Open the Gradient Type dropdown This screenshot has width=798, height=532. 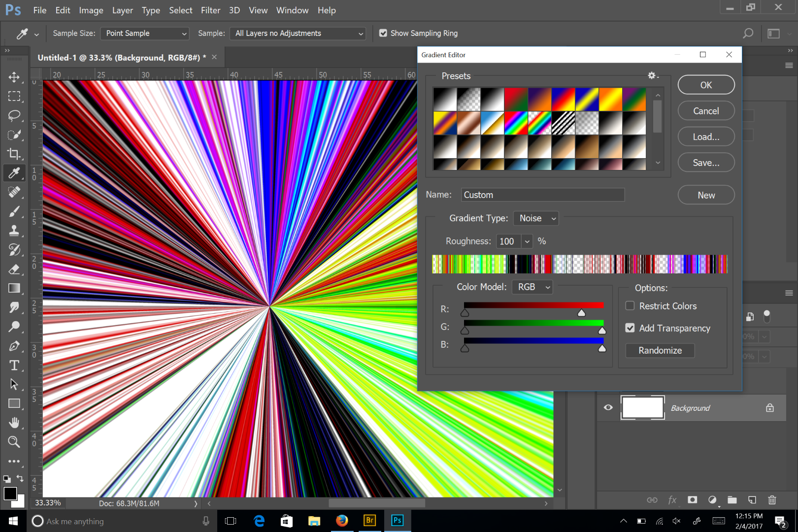pyautogui.click(x=536, y=218)
